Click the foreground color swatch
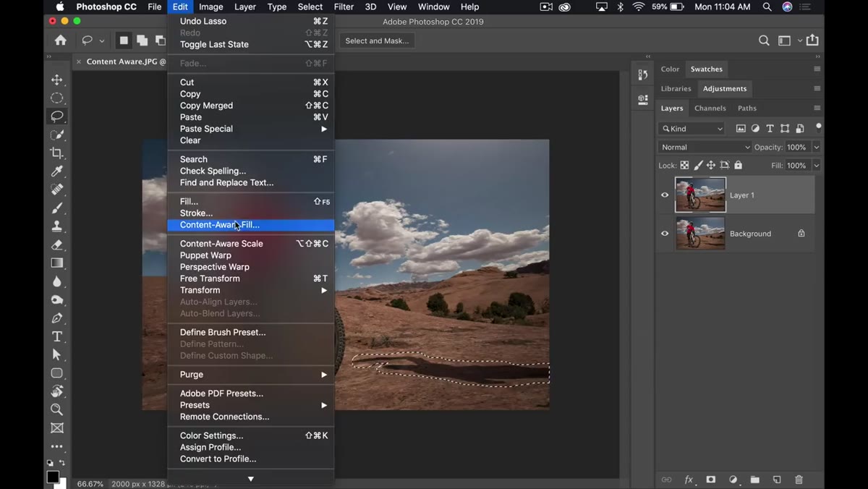Image resolution: width=868 pixels, height=489 pixels. click(53, 477)
